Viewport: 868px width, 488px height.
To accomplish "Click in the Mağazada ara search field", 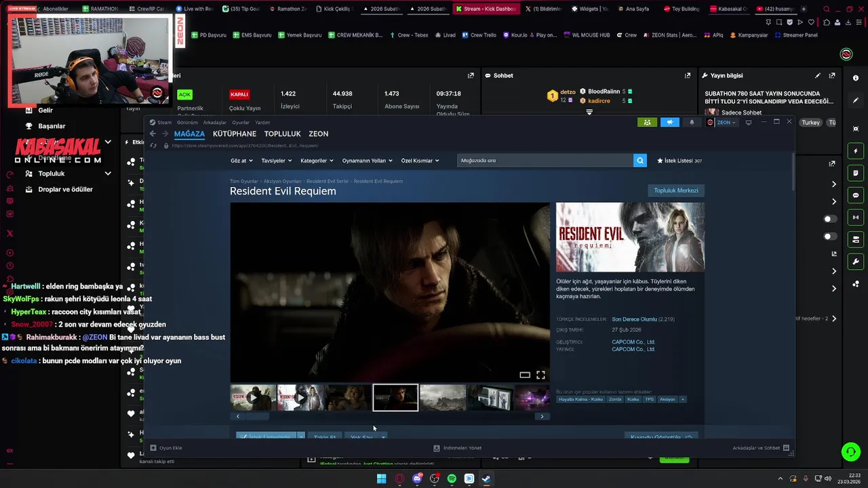I will point(545,161).
